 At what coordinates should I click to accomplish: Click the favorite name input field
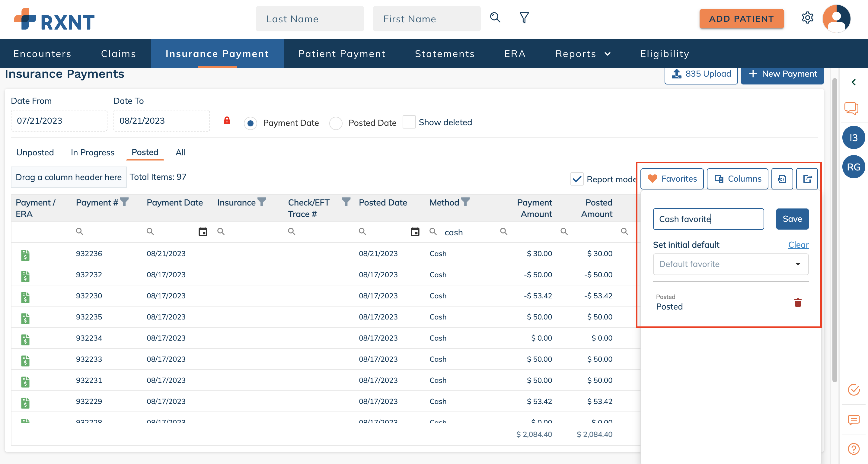click(708, 219)
